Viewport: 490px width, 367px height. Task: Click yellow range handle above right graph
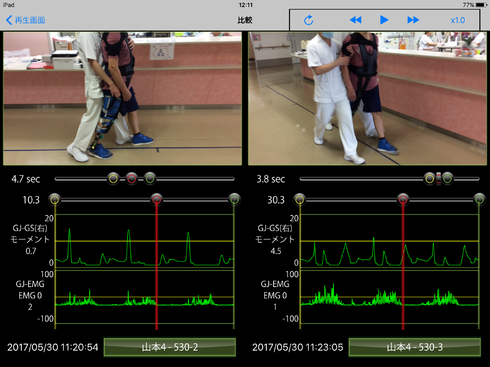click(x=300, y=199)
